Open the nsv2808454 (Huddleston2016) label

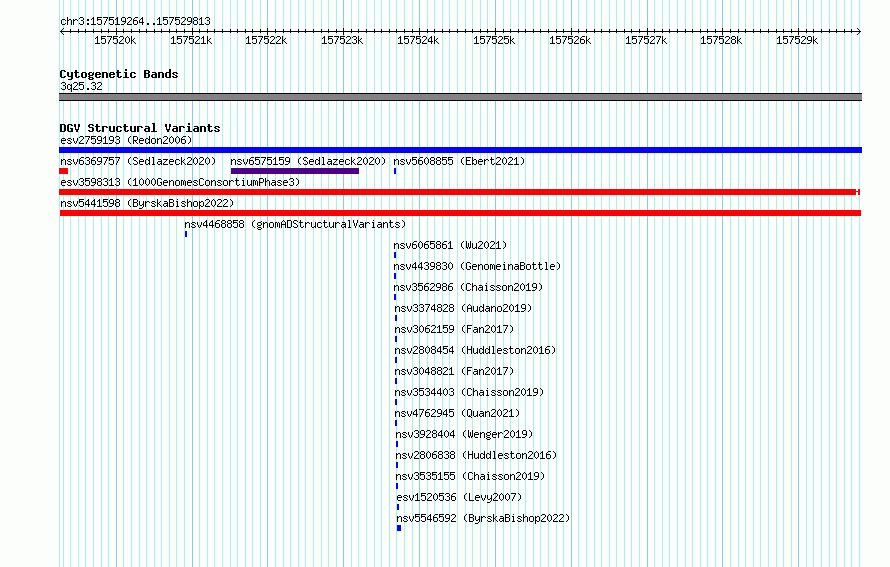click(x=475, y=350)
